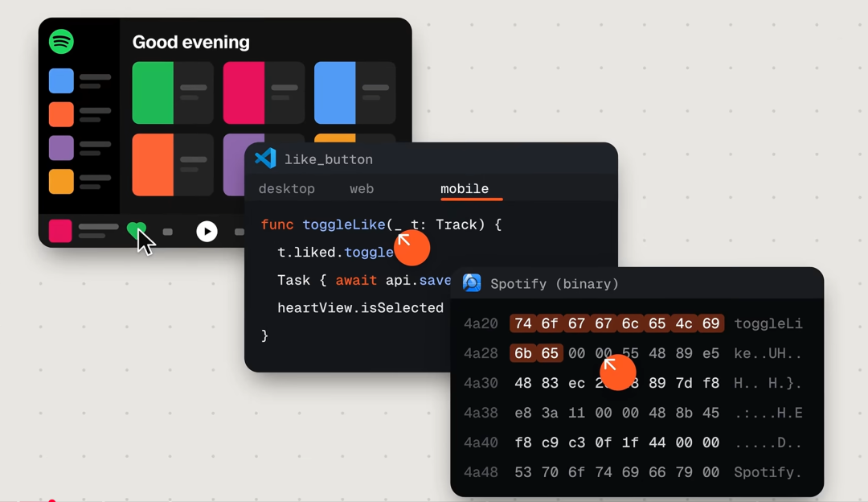Click the 4a48 offset in the hex view
The width and height of the screenshot is (868, 502).
[x=481, y=472]
